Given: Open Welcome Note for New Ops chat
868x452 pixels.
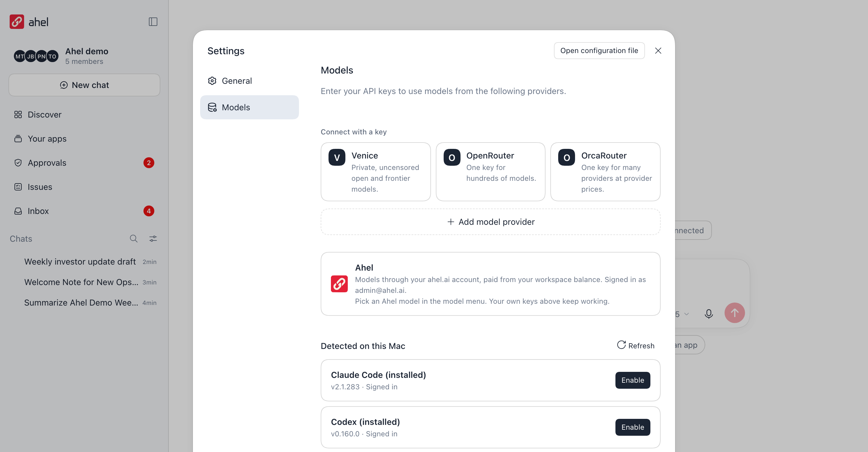Looking at the screenshot, I should click(x=84, y=282).
